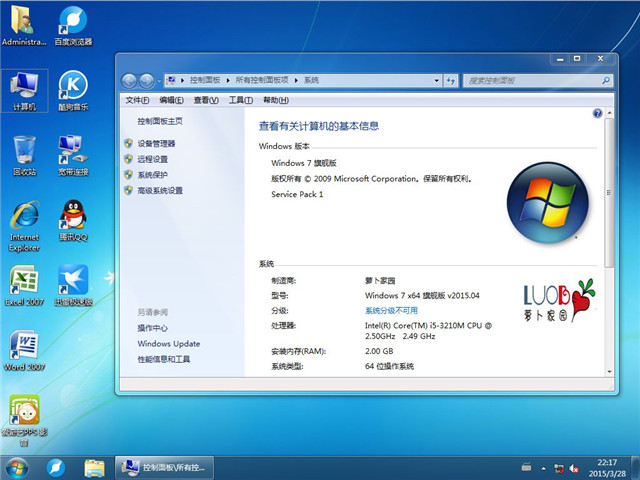Click the search magnifier icon
Viewport: 640px width, 480px height.
point(606,80)
